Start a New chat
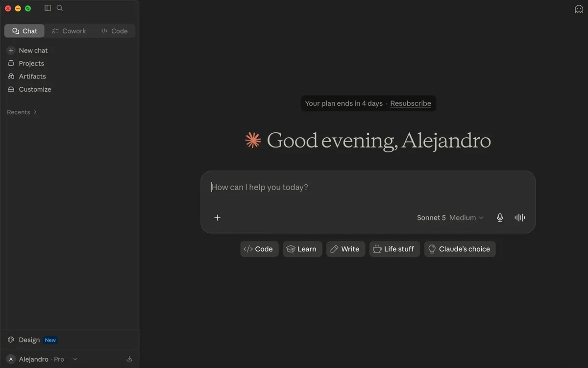Image resolution: width=588 pixels, height=368 pixels. (x=70, y=50)
